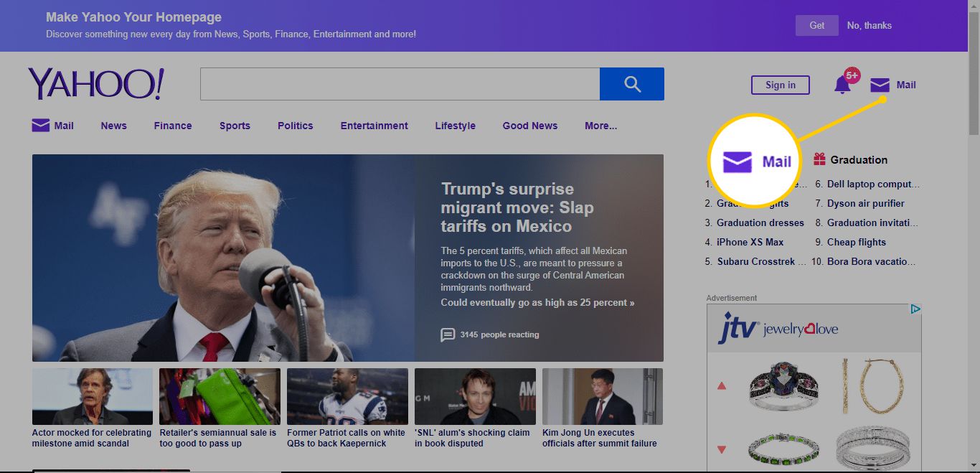This screenshot has height=473, width=980.
Task: Click the comment icon beside 3145 people reacting
Action: [x=448, y=334]
